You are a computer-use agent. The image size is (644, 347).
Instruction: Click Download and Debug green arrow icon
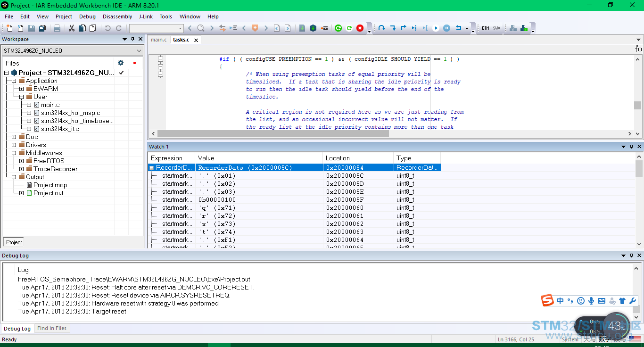(x=313, y=28)
